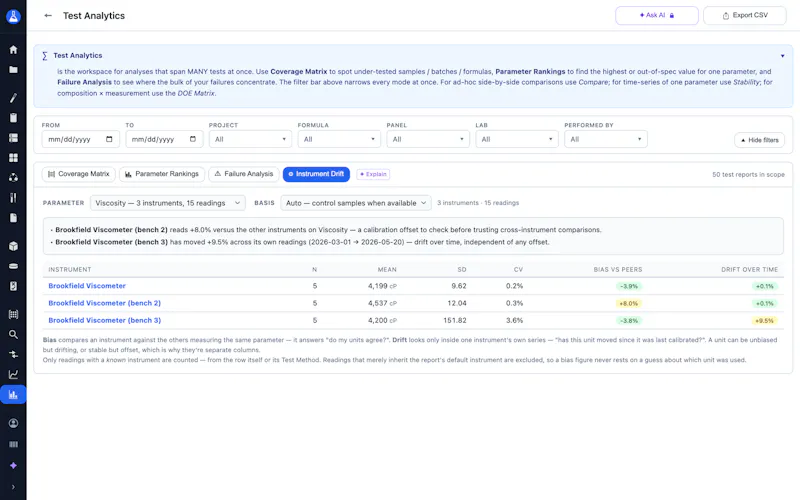800x500 pixels.
Task: Open the user profile sidebar icon
Action: 13,423
